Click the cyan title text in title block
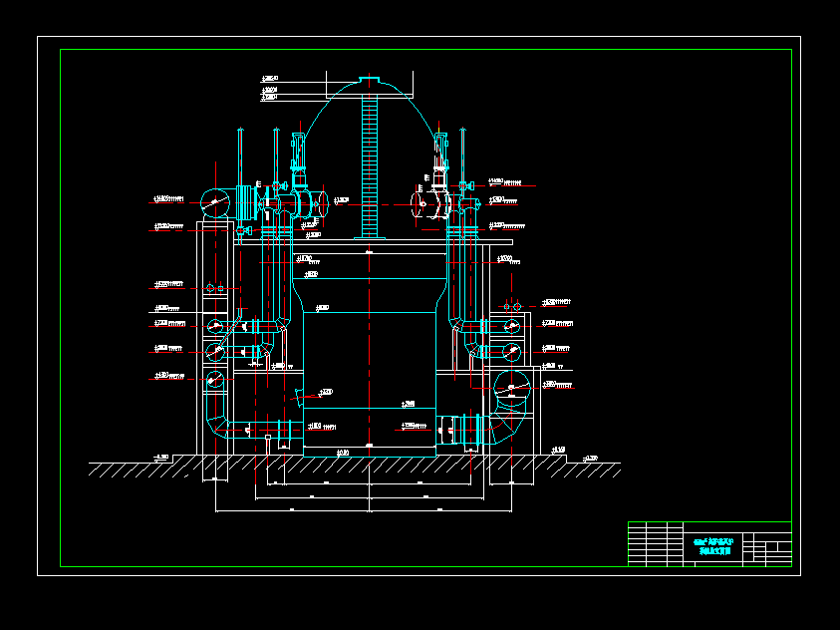 pos(715,544)
